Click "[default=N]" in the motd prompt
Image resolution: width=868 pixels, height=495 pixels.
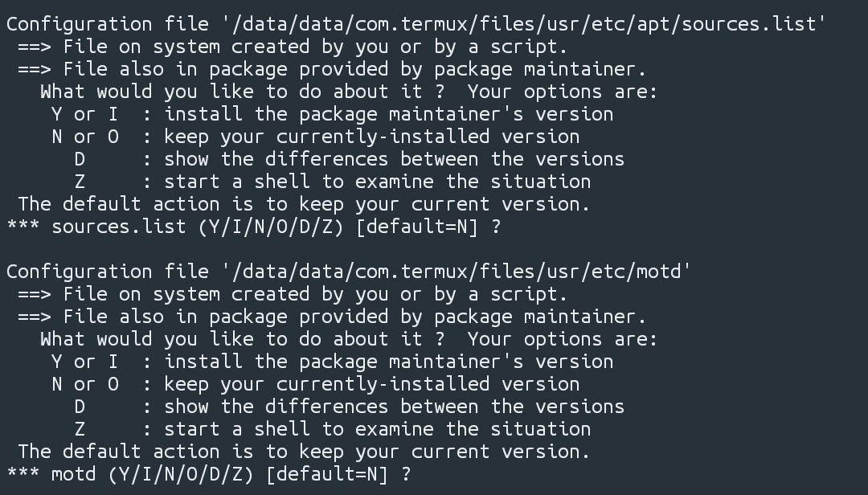pyautogui.click(x=325, y=475)
